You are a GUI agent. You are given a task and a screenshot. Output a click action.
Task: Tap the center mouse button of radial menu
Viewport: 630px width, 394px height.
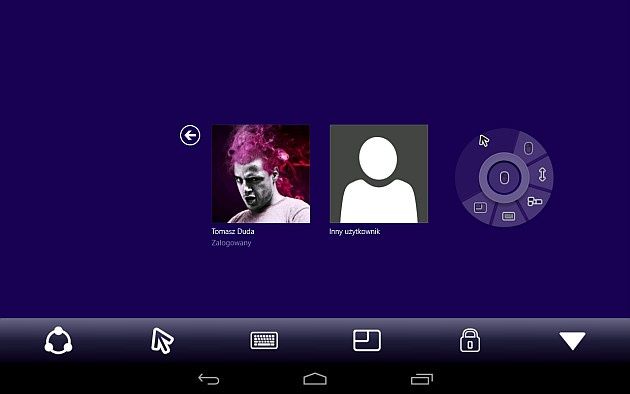coord(504,178)
